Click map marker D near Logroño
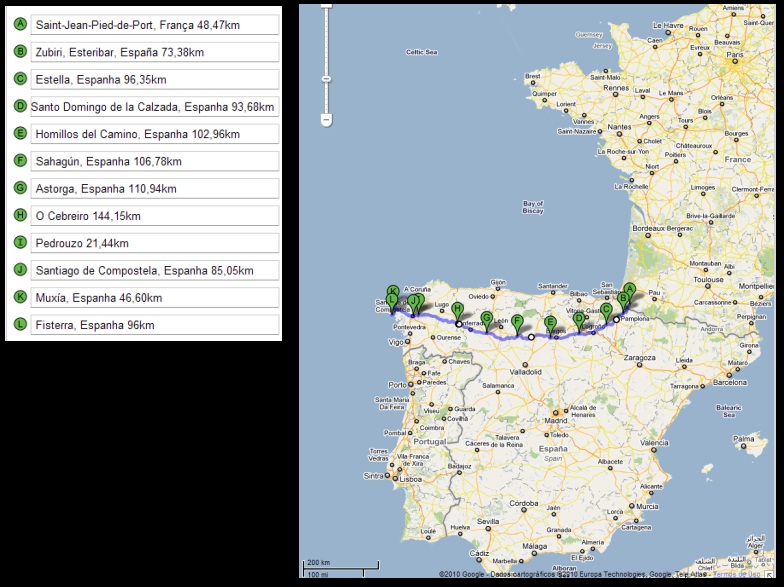This screenshot has height=587, width=784. click(577, 319)
